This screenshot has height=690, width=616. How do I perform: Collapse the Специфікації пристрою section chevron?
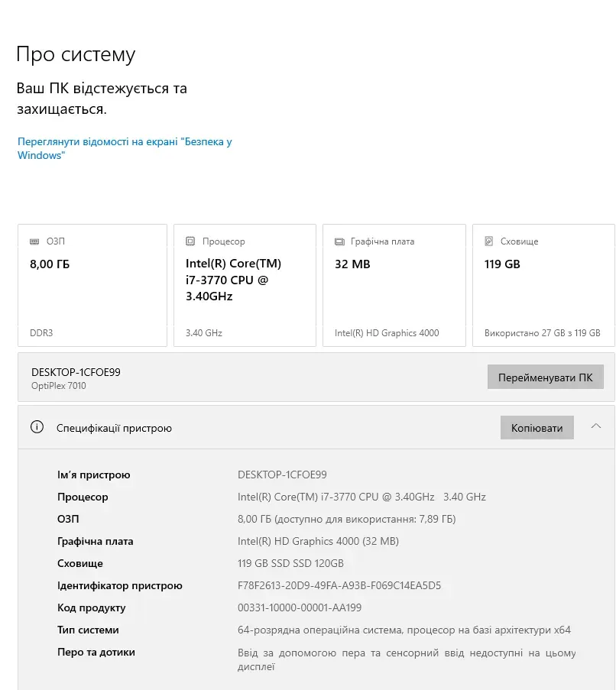click(x=596, y=427)
